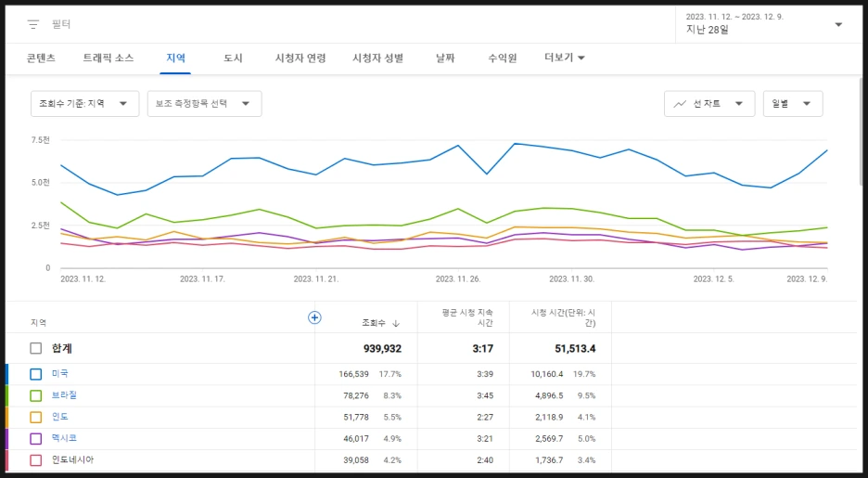The image size is (868, 478).
Task: Toggle the 인도 row checkbox
Action: [36, 417]
